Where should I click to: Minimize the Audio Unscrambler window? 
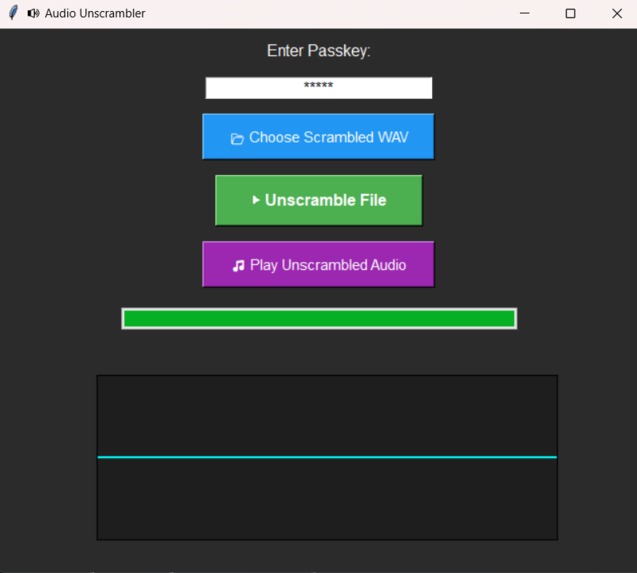pyautogui.click(x=524, y=13)
